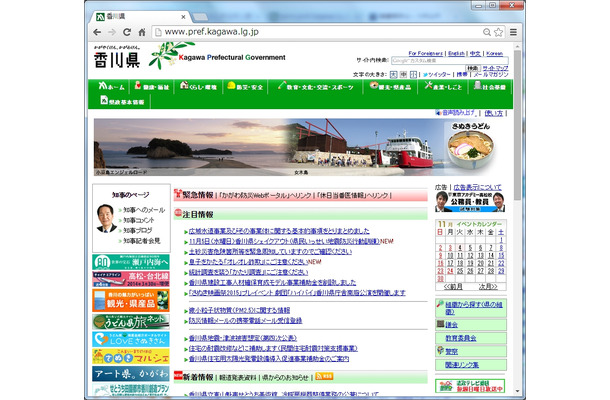Open the 産業・しごと menu item
The image size is (610, 400).
click(x=443, y=86)
